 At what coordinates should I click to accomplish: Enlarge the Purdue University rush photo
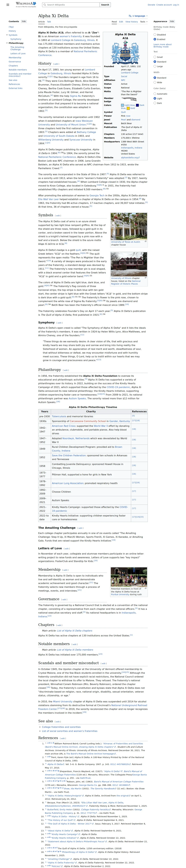146,589
